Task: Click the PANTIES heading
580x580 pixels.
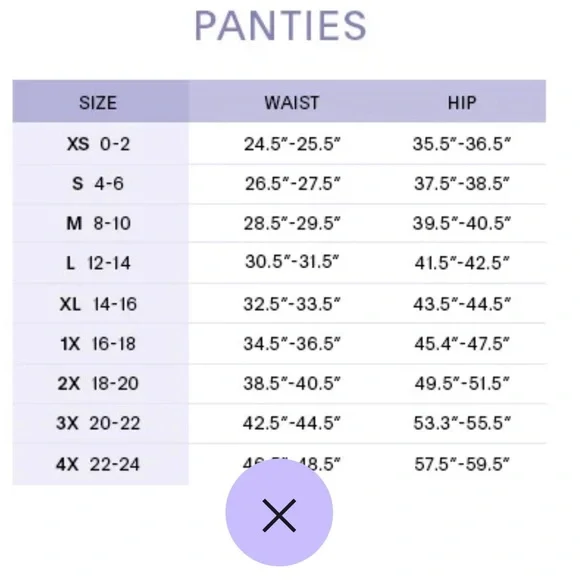Action: pyautogui.click(x=281, y=26)
